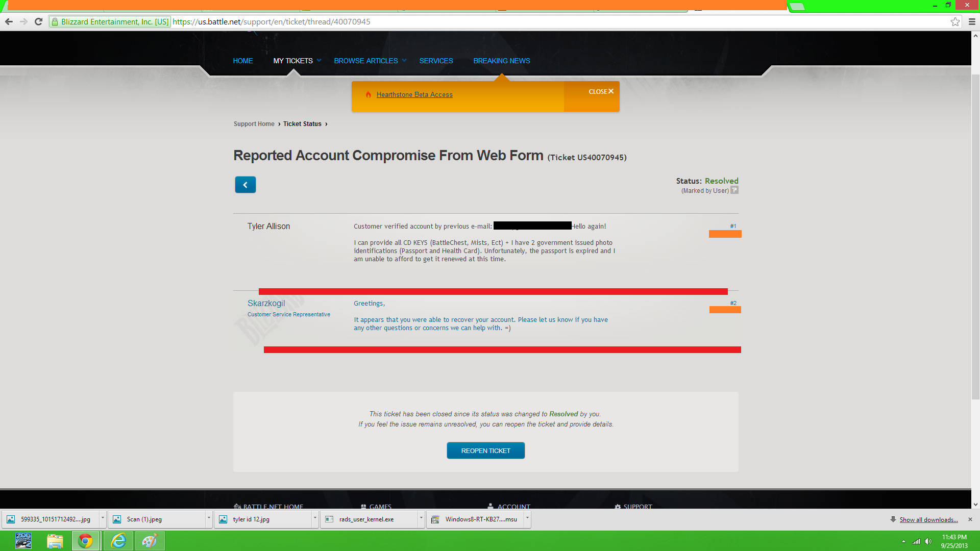Click the flag icon next to Marked by User
Image resolution: width=980 pixels, height=551 pixels.
(x=734, y=190)
